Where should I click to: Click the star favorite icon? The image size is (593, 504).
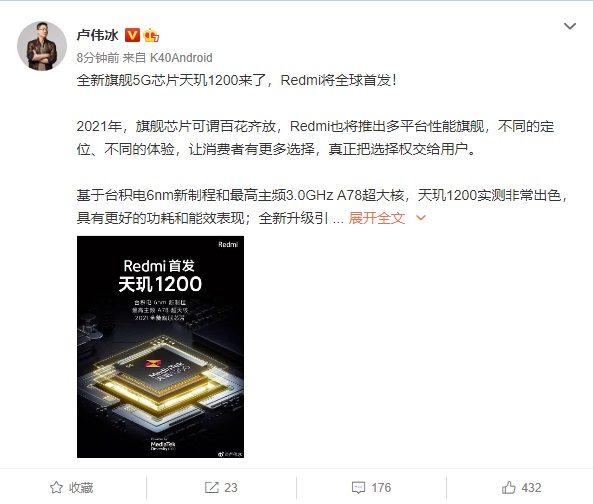[x=56, y=487]
